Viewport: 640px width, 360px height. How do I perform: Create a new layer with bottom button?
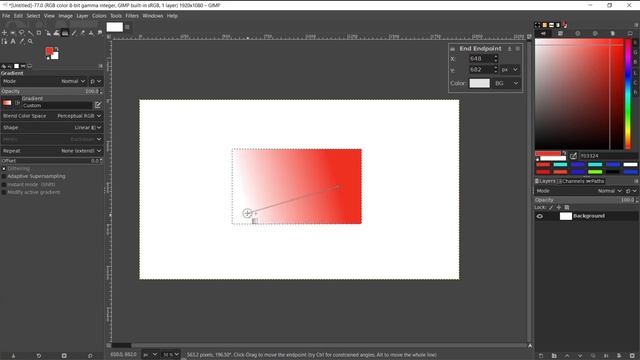[541, 356]
